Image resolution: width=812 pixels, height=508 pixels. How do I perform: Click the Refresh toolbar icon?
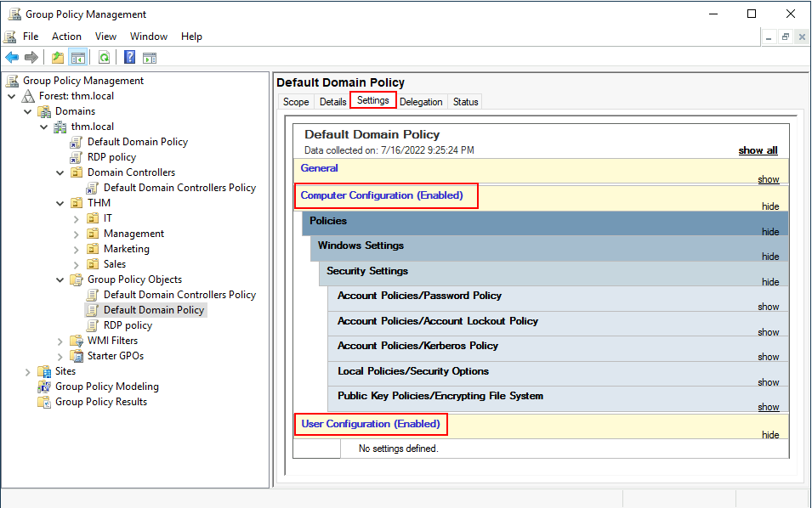(104, 58)
